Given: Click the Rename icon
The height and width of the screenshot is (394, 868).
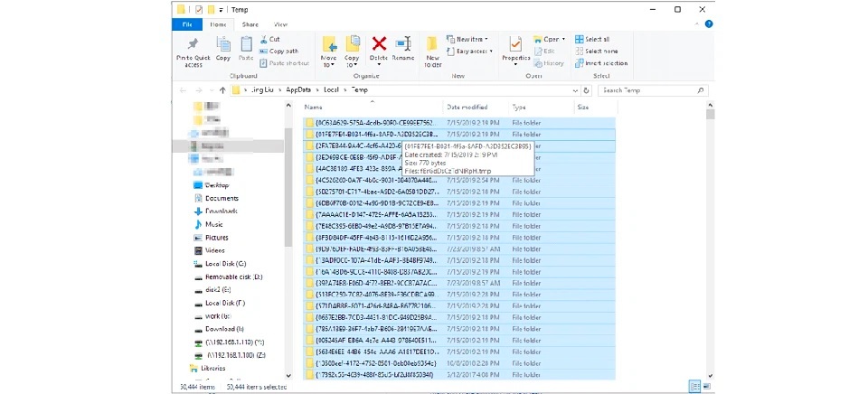Looking at the screenshot, I should coord(403,44).
